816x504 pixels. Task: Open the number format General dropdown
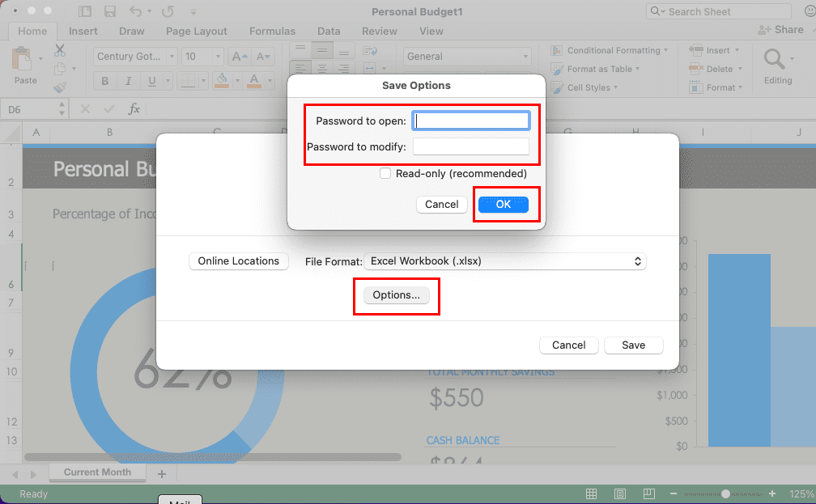click(467, 57)
